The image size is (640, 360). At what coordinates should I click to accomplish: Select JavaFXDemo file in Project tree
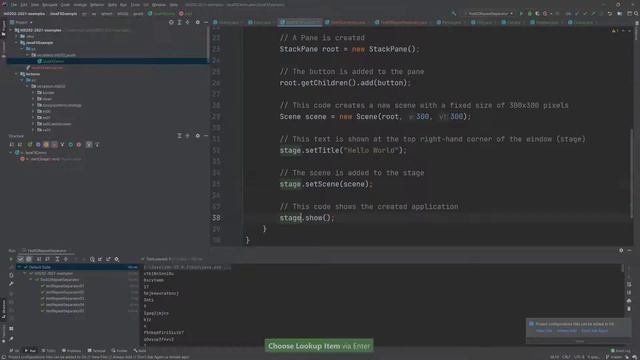click(x=53, y=61)
